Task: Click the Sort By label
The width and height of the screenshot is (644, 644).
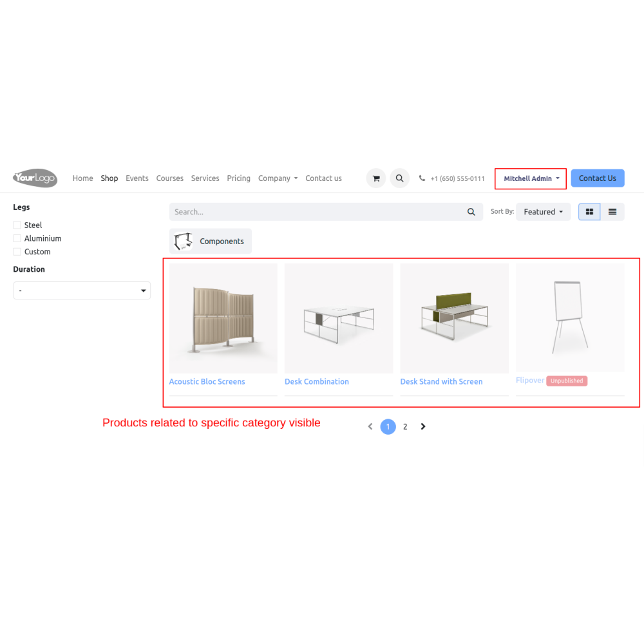Action: 502,211
